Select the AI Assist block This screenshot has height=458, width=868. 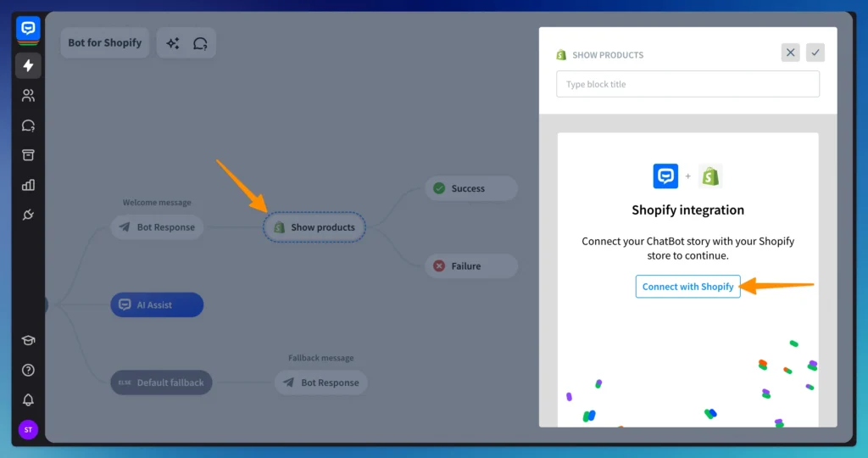[x=157, y=304]
